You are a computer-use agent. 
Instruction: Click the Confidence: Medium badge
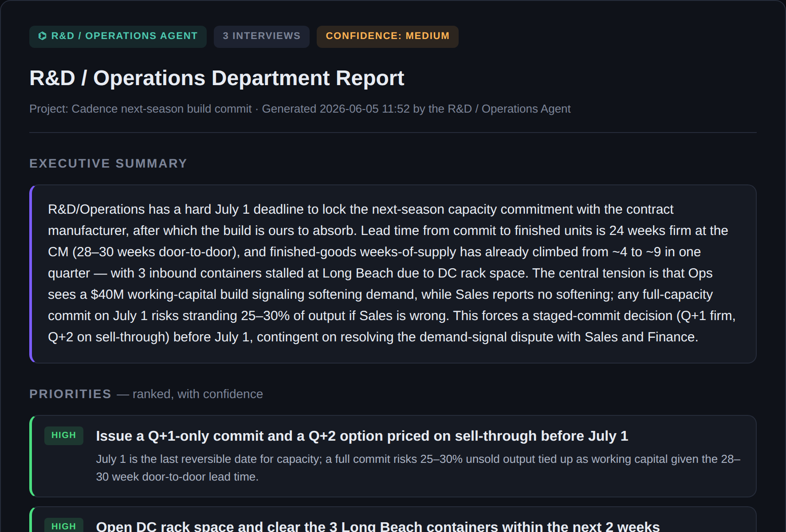pos(388,36)
